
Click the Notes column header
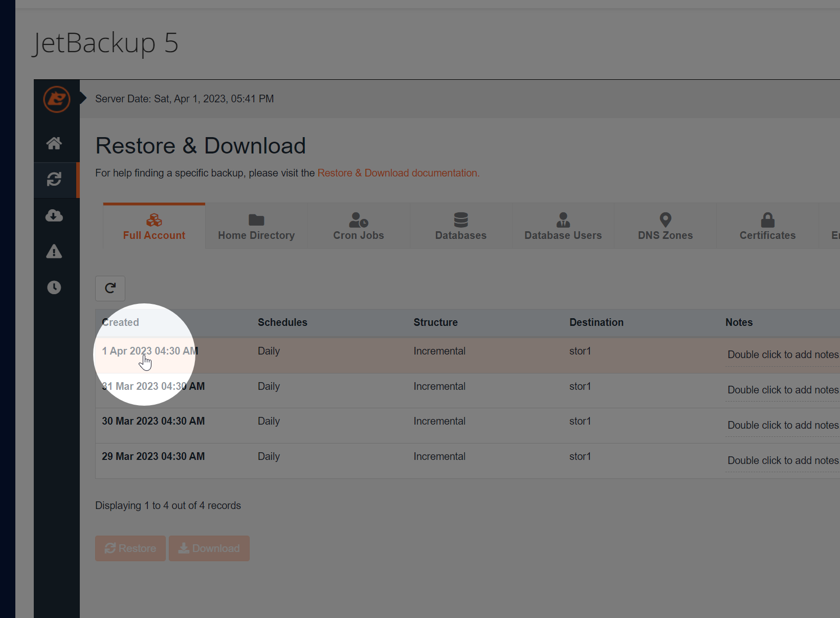coord(739,322)
